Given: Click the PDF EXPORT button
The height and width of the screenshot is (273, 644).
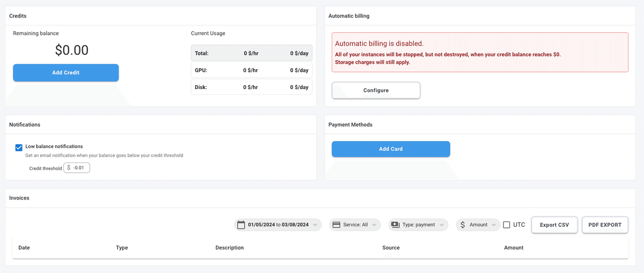Looking at the screenshot, I should [605, 225].
